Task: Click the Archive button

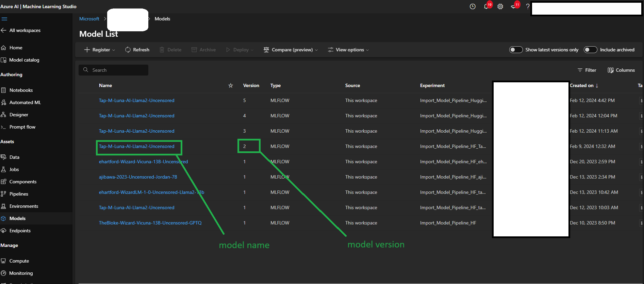Action: pyautogui.click(x=203, y=50)
